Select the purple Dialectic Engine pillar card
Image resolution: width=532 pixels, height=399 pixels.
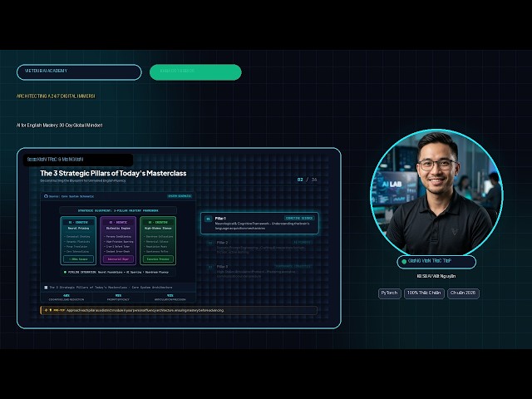tap(118, 240)
